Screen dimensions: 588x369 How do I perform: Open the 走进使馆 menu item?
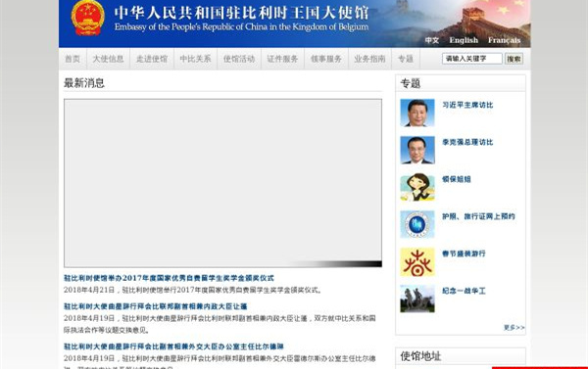coord(152,59)
